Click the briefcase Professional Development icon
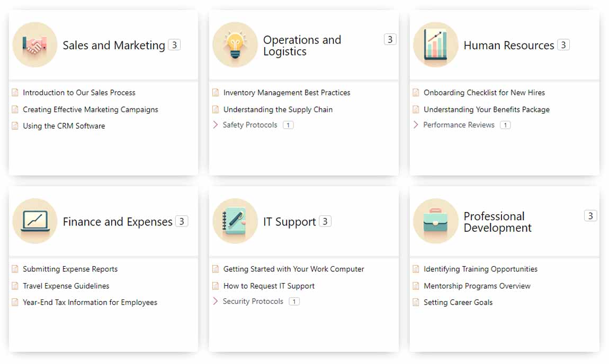Screen dimensions: 609x364 click(435, 221)
